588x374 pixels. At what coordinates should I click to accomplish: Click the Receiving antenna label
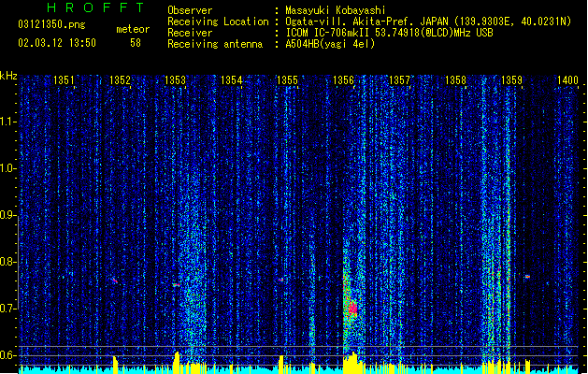tap(215, 44)
